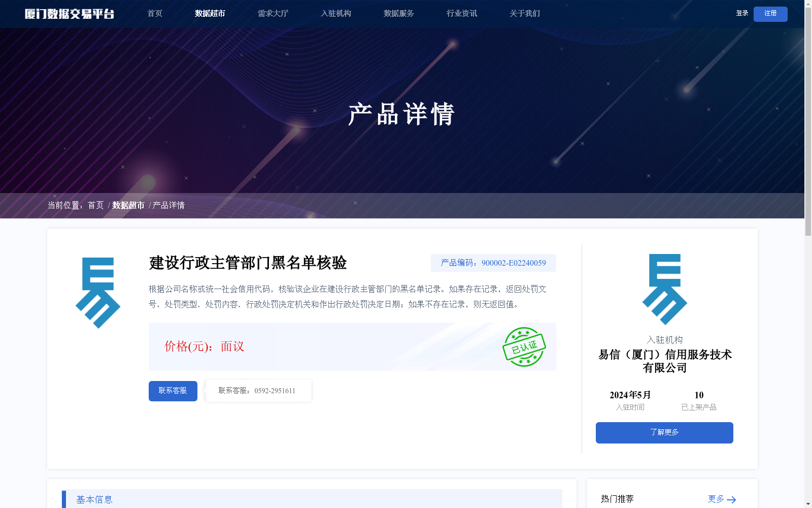Screen dimensions: 812x508
Task: Click the green 已认证 certified stamp
Action: tap(524, 347)
